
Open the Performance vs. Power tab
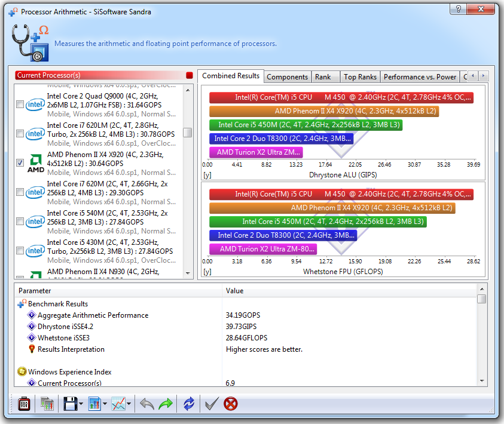click(x=420, y=77)
